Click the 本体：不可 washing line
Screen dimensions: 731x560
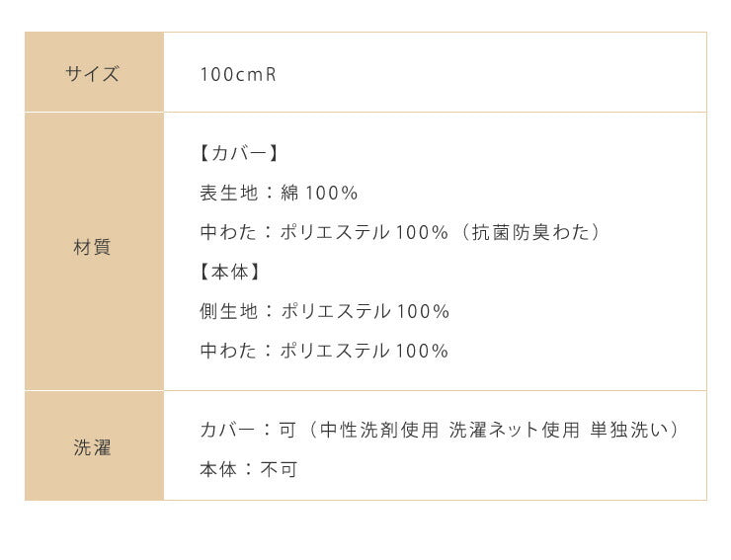click(248, 470)
